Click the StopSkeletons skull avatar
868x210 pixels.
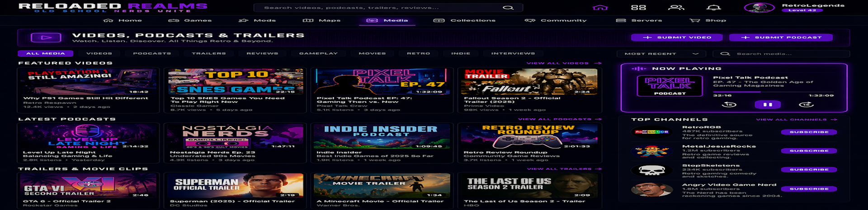point(651,170)
